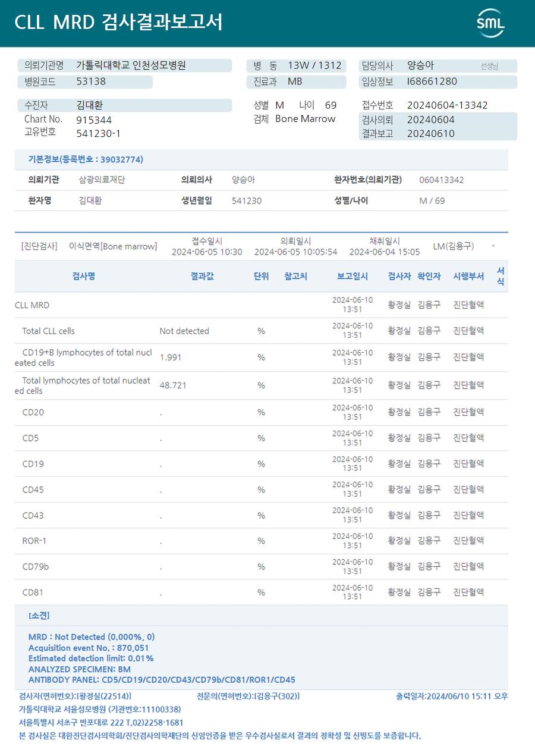
Task: Click 성별/나이 value 'M / 69'
Action: coord(432,200)
